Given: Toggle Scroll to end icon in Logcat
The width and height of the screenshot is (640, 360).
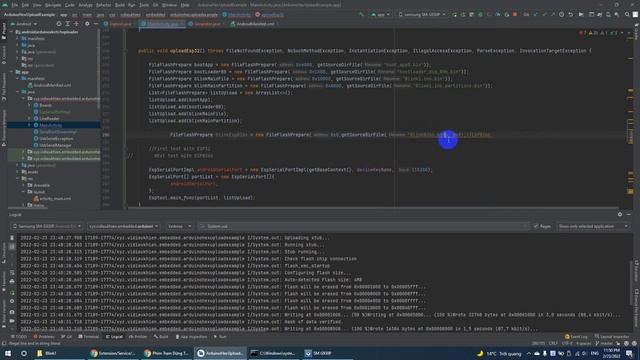Looking at the screenshot, I should tap(12, 247).
